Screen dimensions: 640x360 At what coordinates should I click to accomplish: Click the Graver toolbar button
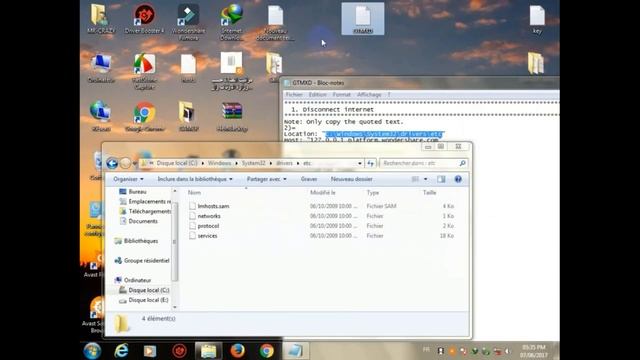coord(309,179)
